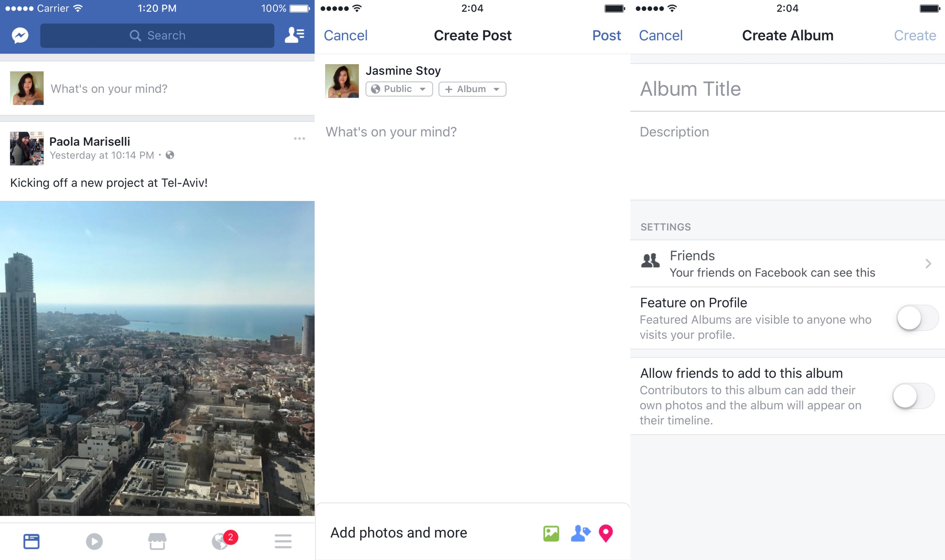Open the Tel-Aviv skyline photo
Screen dimensions: 945x560
coord(157,358)
